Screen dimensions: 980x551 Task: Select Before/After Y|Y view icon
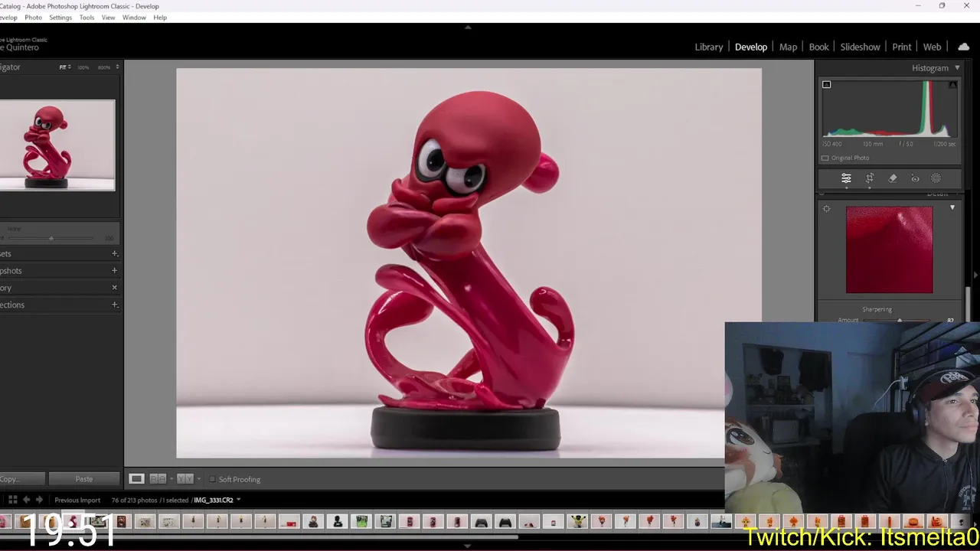tap(185, 479)
